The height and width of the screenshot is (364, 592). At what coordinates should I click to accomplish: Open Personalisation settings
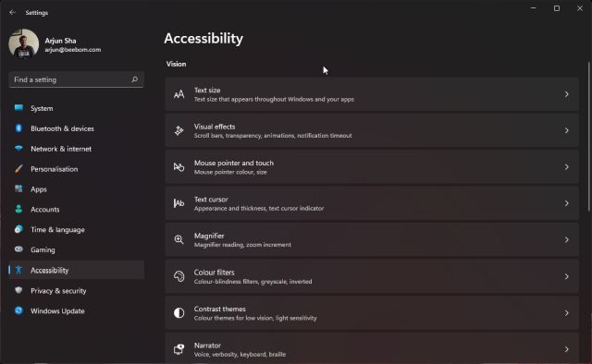(x=76, y=169)
